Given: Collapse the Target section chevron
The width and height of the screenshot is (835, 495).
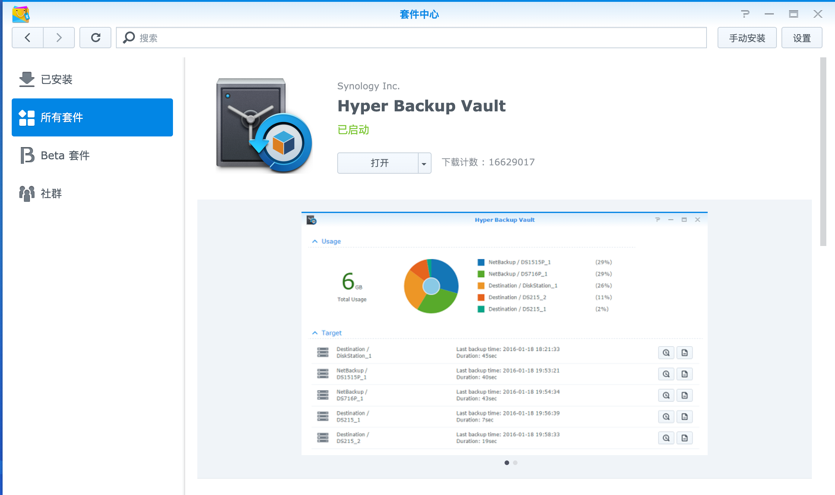Looking at the screenshot, I should click(x=315, y=333).
